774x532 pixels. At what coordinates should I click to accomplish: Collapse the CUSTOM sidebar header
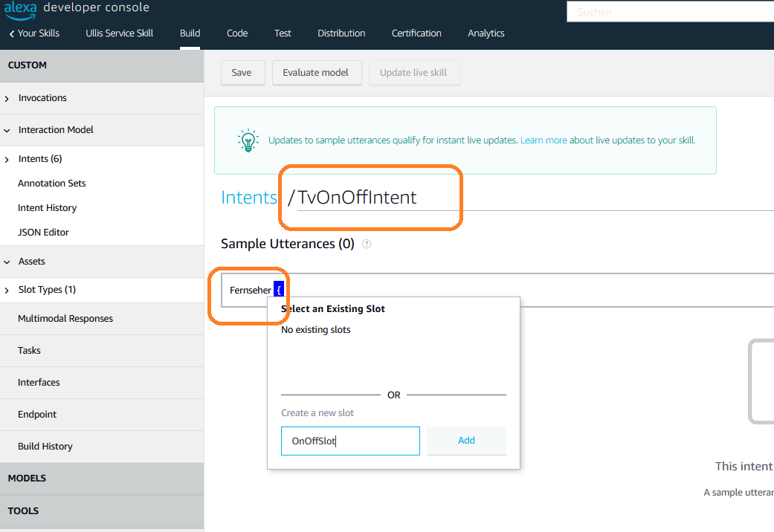(x=102, y=65)
